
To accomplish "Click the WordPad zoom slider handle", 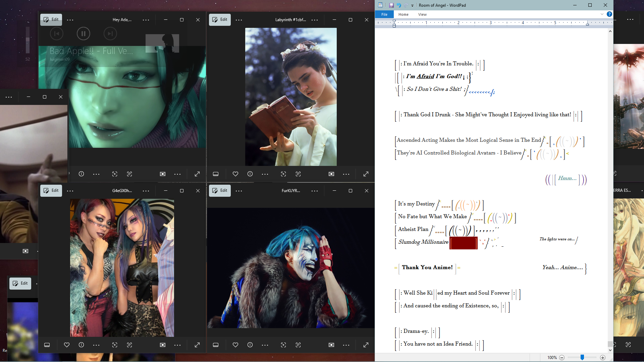I will (582, 358).
